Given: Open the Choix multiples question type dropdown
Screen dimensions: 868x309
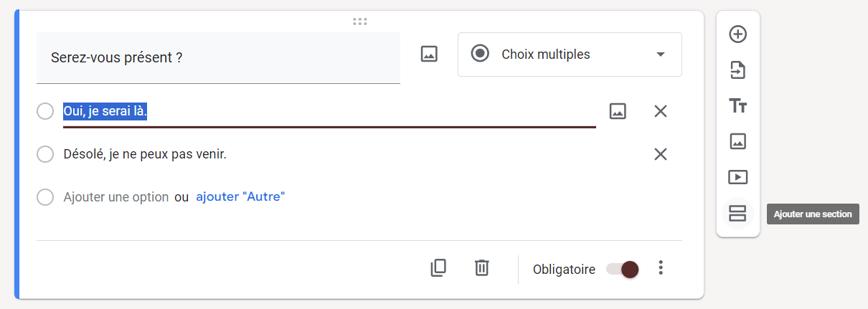Looking at the screenshot, I should pyautogui.click(x=570, y=54).
